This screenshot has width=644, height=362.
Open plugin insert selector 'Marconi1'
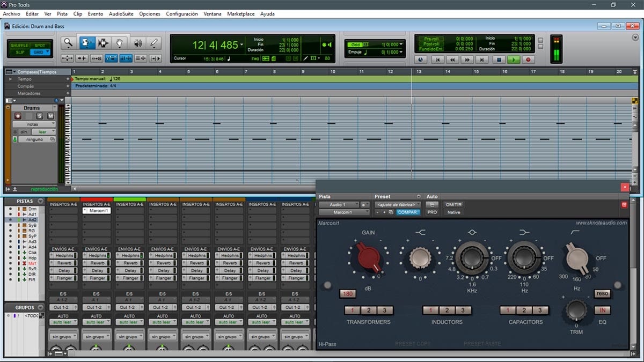pyautogui.click(x=345, y=212)
